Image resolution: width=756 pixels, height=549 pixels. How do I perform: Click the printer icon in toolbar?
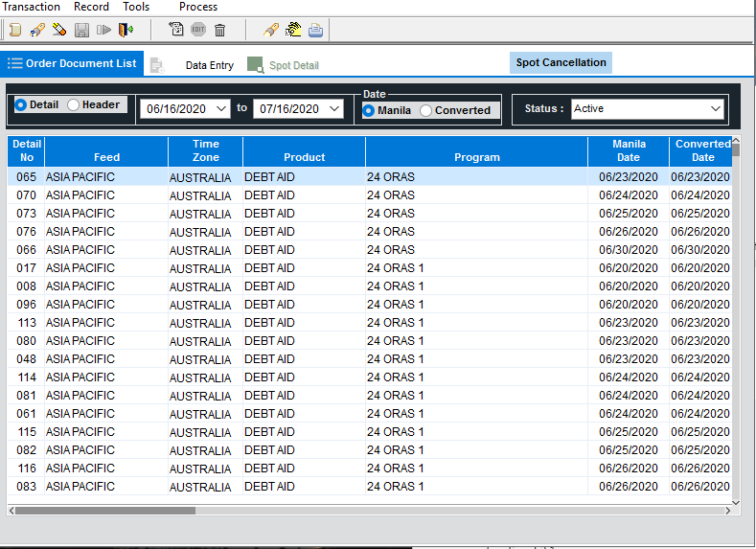pos(315,31)
